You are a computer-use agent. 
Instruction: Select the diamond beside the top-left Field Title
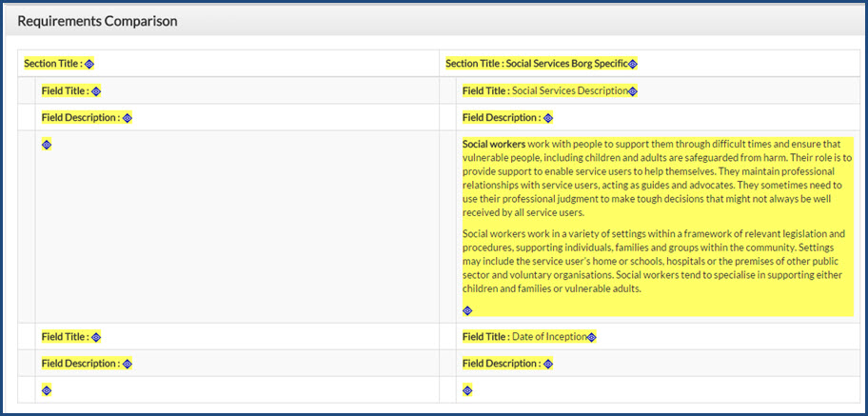pos(96,91)
